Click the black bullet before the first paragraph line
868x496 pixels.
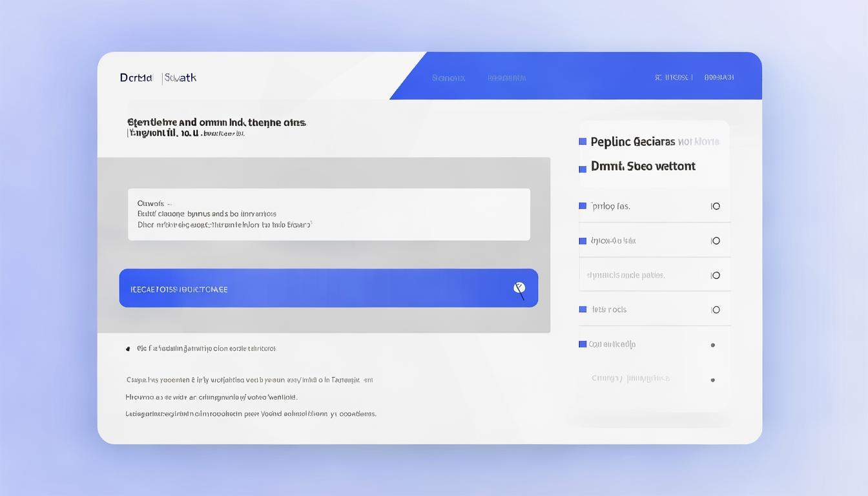pos(128,349)
